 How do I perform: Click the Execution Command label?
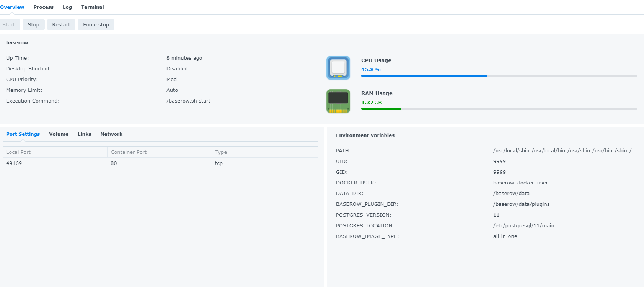[33, 101]
